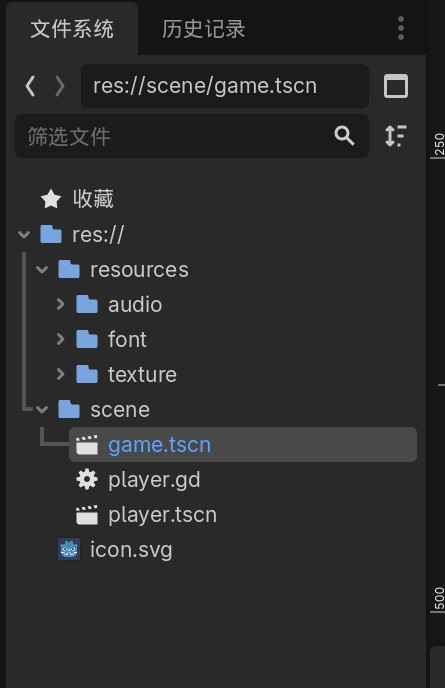Click the player.tscn scene clapperboard icon
This screenshot has height=688, width=445.
click(87, 515)
